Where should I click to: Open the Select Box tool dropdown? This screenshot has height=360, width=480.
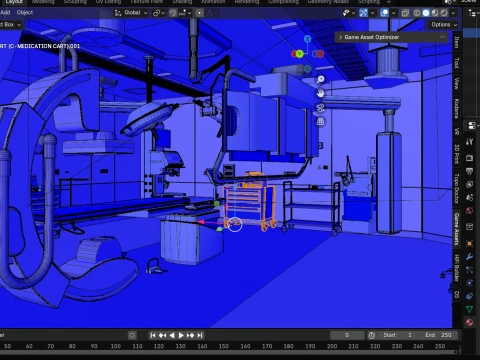pyautogui.click(x=10, y=25)
